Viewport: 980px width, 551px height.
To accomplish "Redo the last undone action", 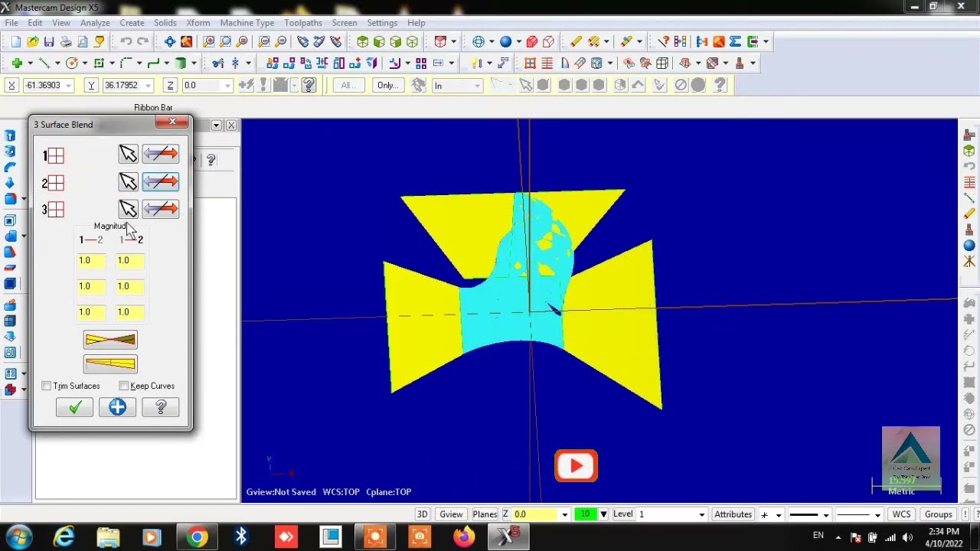I will [x=142, y=41].
